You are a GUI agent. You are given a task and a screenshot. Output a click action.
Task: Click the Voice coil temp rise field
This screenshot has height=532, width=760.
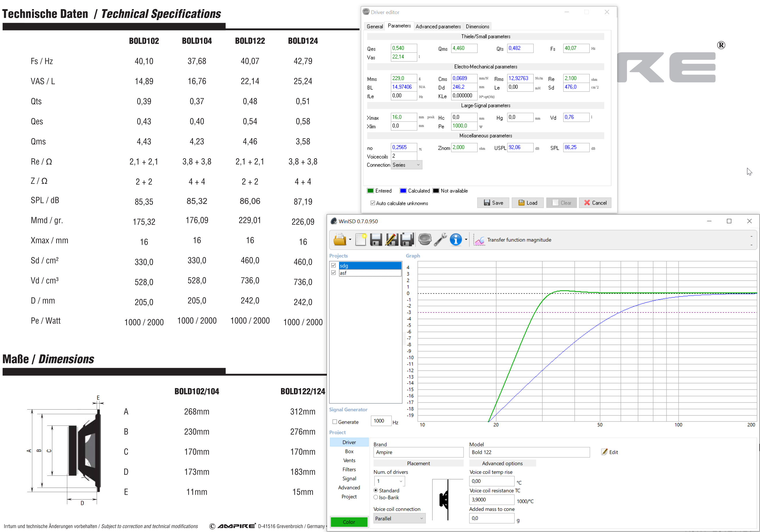(x=492, y=481)
